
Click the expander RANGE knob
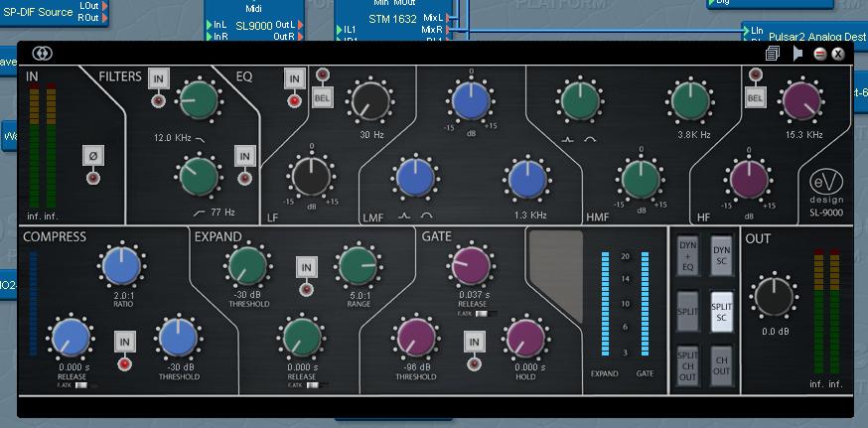point(358,266)
